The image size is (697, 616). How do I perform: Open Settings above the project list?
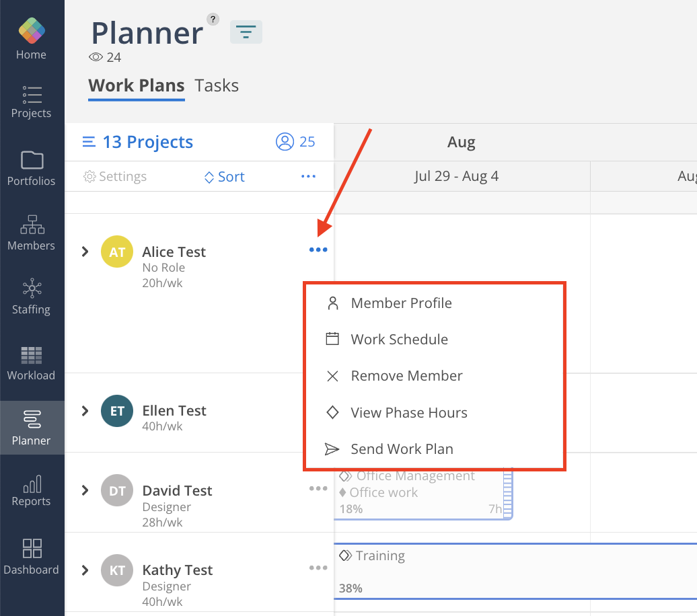pos(114,176)
